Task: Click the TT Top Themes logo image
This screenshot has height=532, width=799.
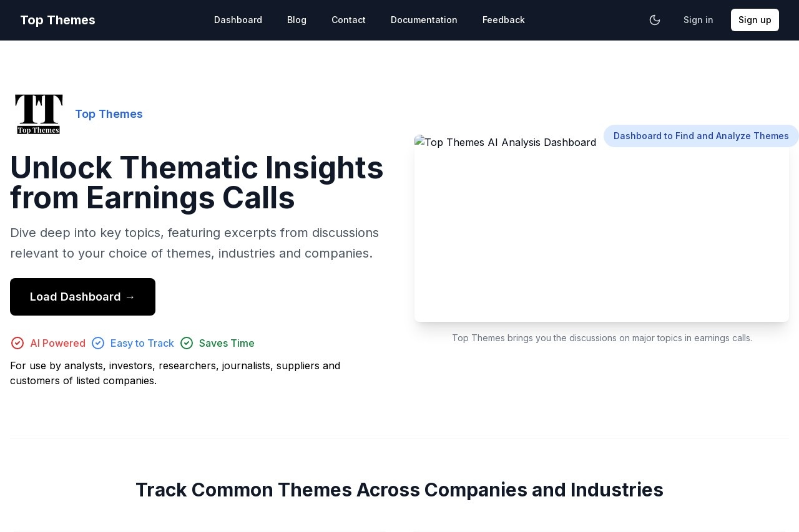Action: (39, 114)
